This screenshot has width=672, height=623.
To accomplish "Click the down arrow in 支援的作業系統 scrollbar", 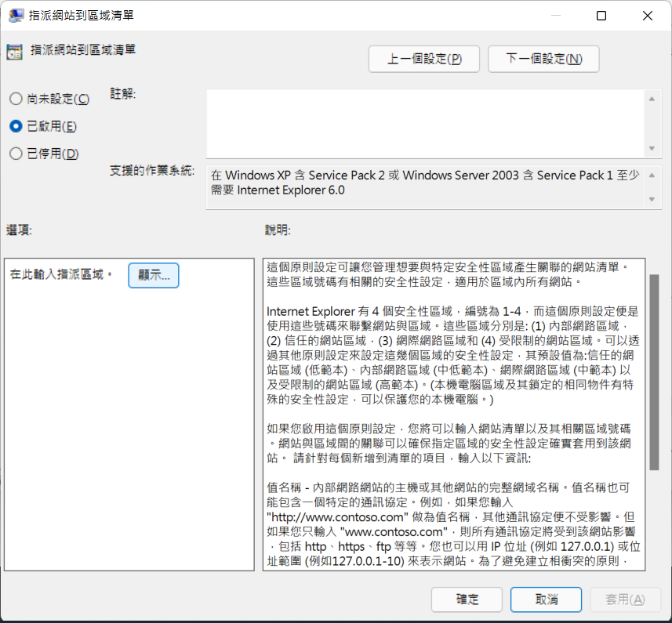I will coord(652,201).
